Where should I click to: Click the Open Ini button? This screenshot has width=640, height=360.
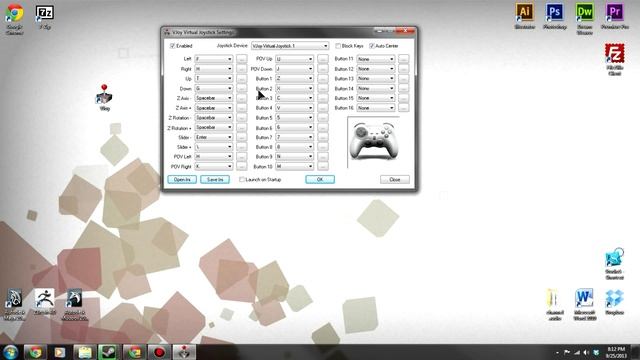click(182, 180)
